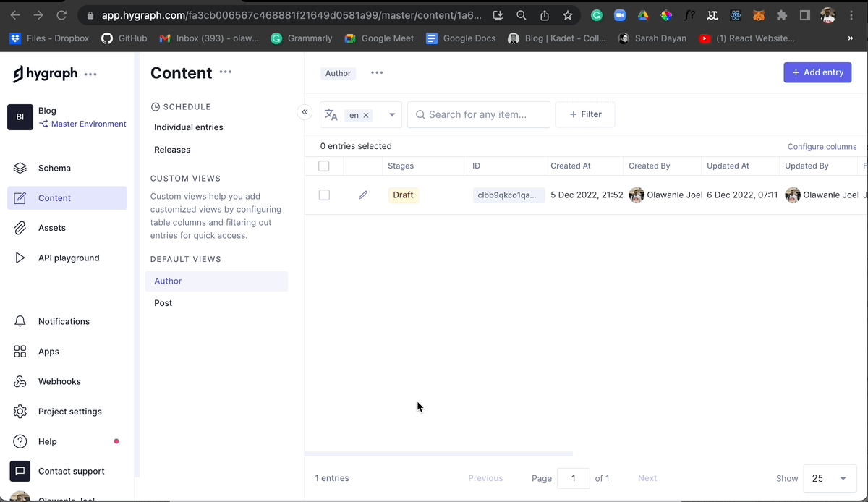
Task: Open Schema from the sidebar icon
Action: (20, 168)
